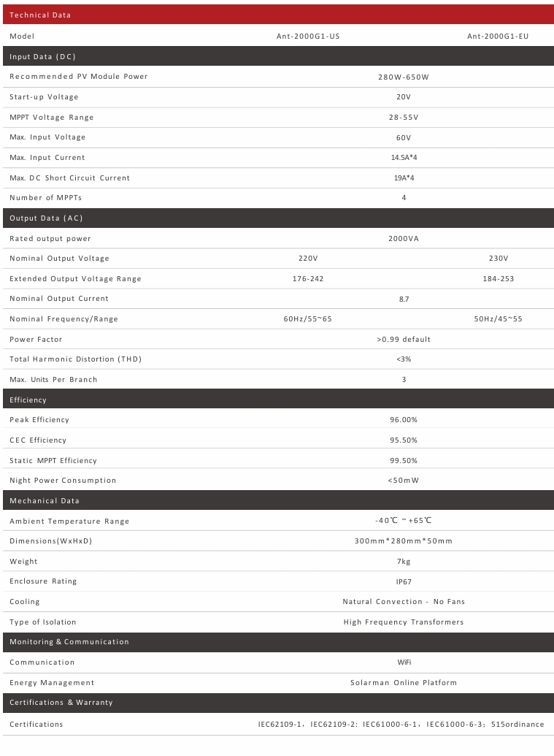Screen dimensions: 554x756
Task: Select the Ant-2000G1-EU model text
Action: (498, 36)
